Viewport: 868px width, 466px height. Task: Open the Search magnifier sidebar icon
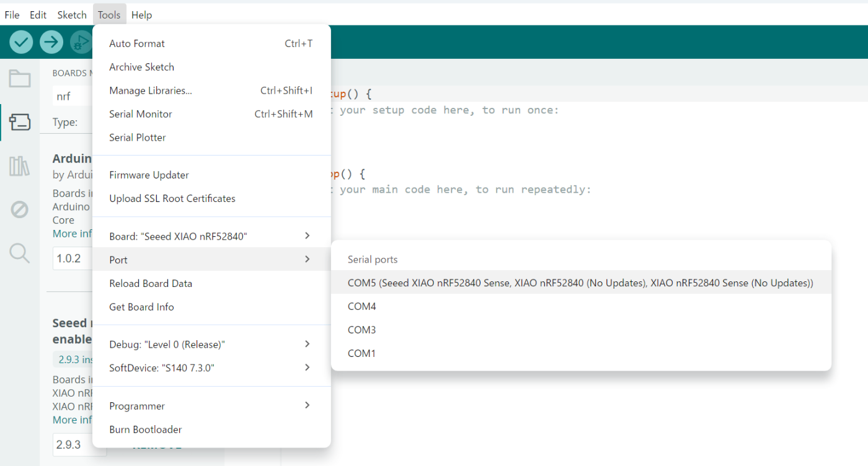[x=20, y=253]
